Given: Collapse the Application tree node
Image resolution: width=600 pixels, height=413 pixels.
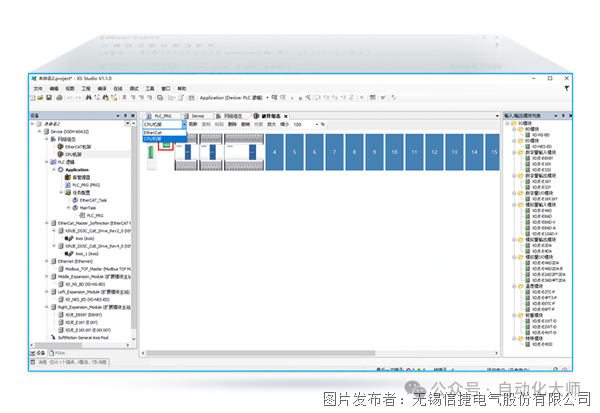Looking at the screenshot, I should click(54, 170).
